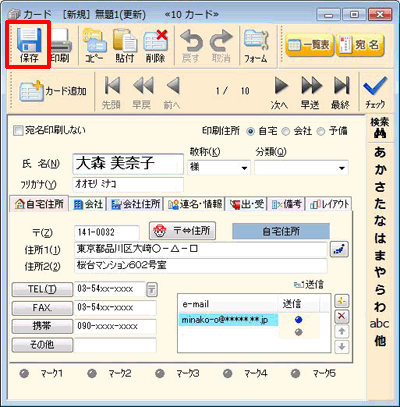Jump to last card with 最終
The width and height of the screenshot is (400, 407).
pos(341,86)
